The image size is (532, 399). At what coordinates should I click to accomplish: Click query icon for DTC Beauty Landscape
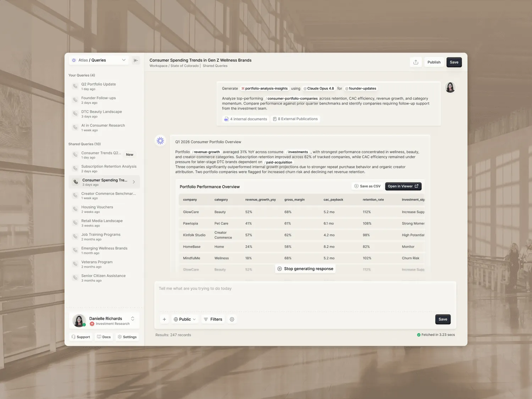click(75, 113)
